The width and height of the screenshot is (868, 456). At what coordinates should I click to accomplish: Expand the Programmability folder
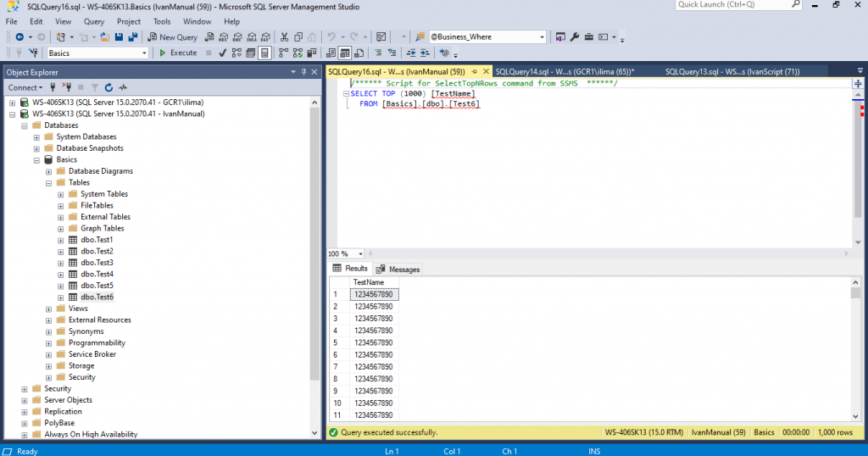(48, 343)
